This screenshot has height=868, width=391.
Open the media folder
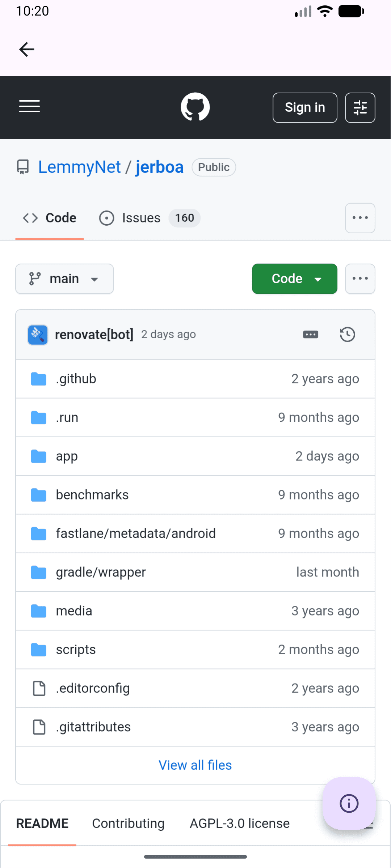74,611
